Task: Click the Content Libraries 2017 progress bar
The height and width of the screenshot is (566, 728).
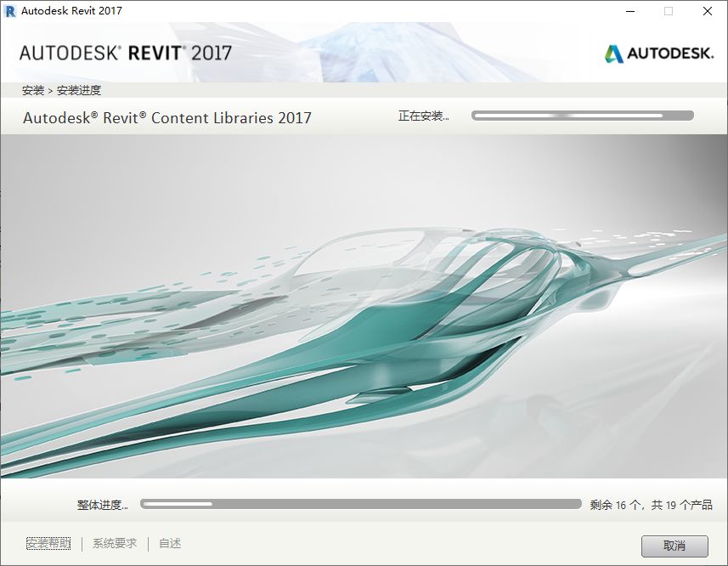Action: [582, 116]
